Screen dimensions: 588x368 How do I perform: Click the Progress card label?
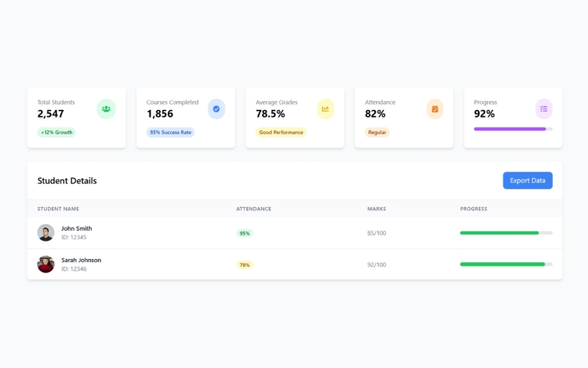click(485, 102)
